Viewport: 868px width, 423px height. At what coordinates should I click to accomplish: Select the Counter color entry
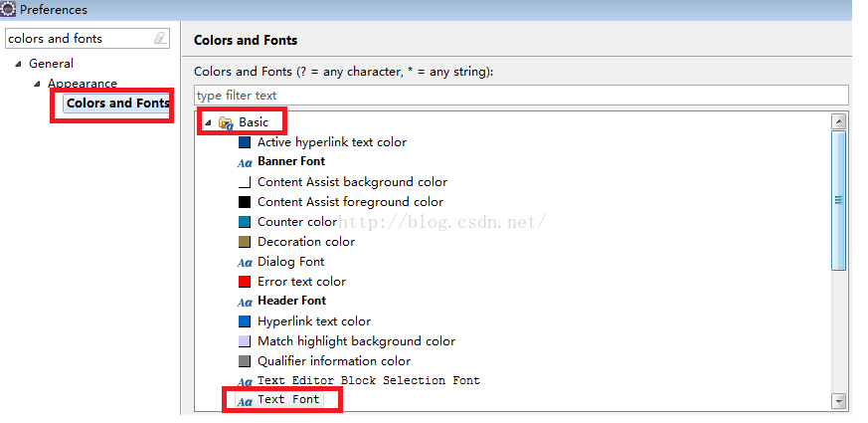297,222
